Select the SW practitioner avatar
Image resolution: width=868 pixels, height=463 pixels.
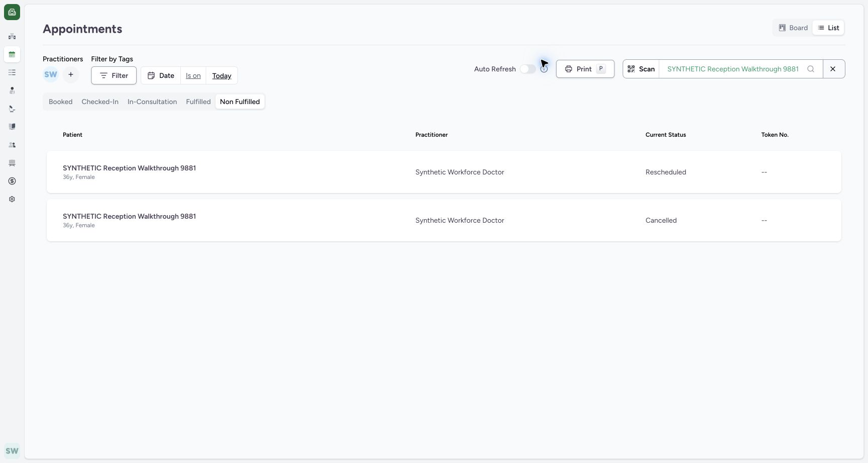51,74
